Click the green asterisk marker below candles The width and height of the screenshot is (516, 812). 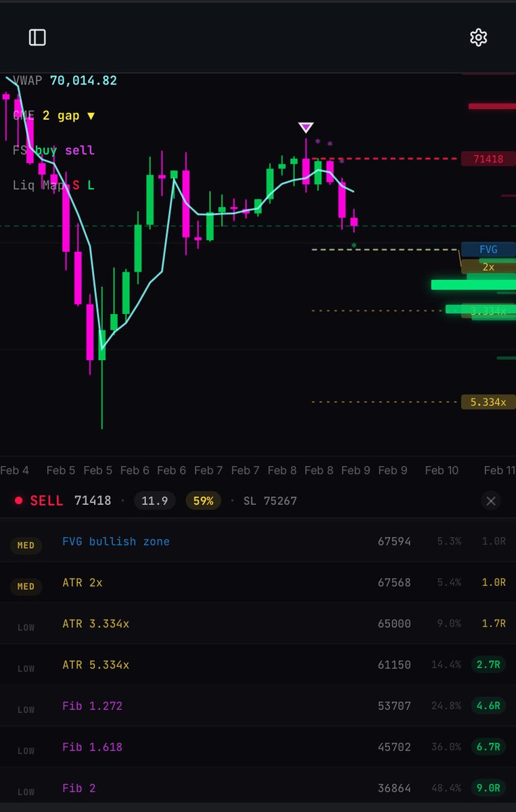pos(354,246)
